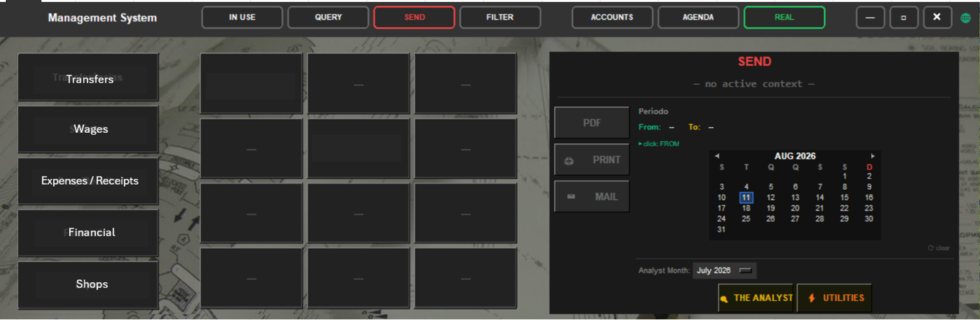Choose Sunday day 23 in calendar

tap(869, 209)
